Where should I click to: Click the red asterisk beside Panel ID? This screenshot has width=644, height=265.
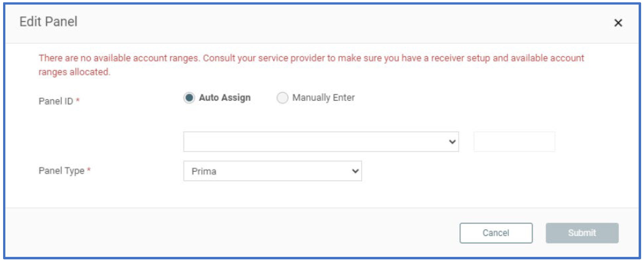tap(78, 101)
